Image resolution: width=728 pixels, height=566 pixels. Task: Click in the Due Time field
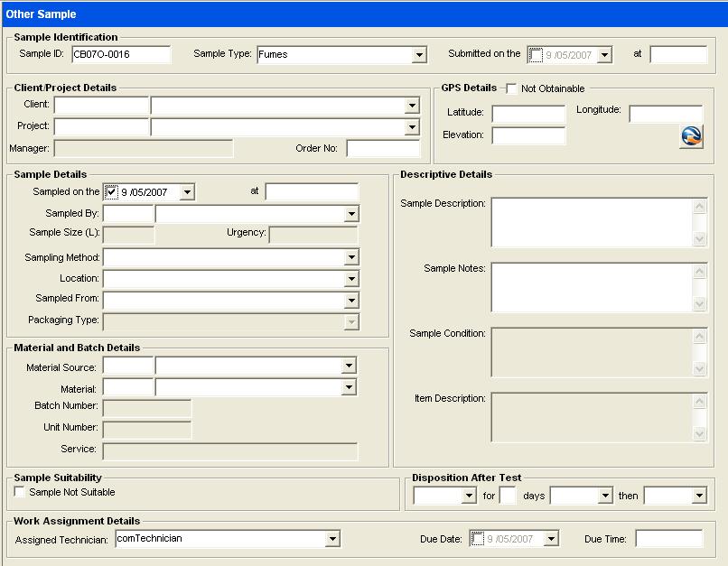tap(668, 539)
